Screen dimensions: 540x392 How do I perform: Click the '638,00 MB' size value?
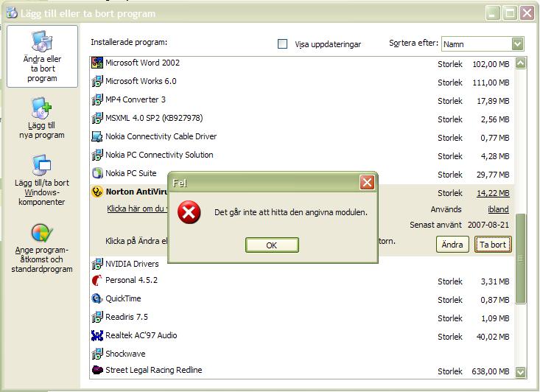pos(490,371)
